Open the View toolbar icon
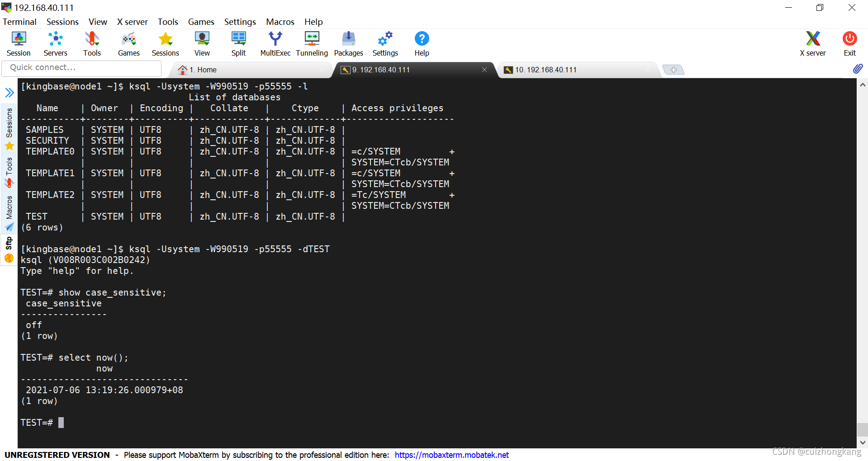 pos(202,44)
